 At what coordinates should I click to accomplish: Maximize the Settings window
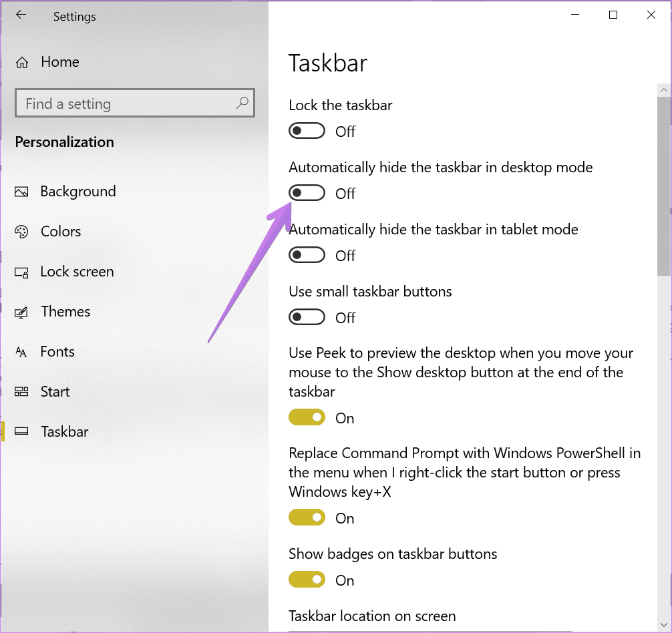[x=613, y=15]
